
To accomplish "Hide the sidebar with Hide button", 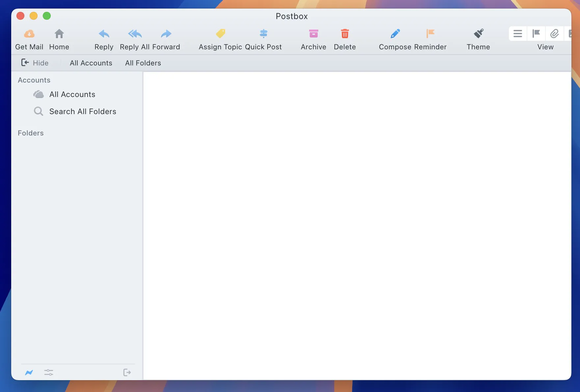I will (35, 63).
